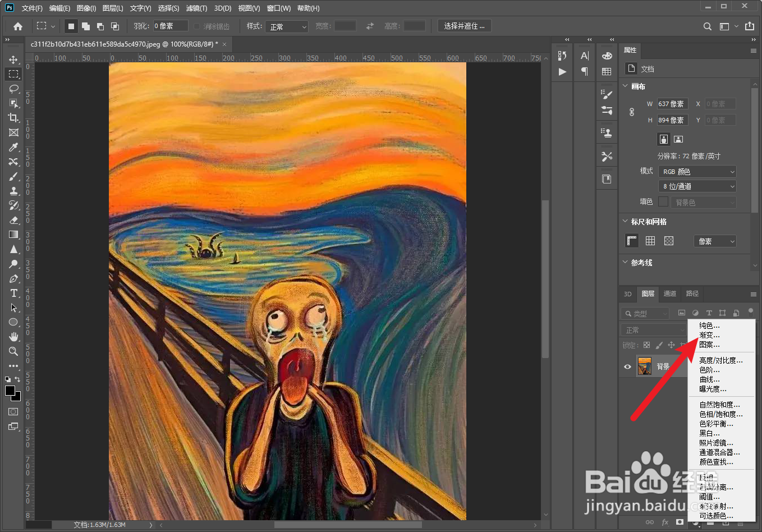
Task: Select the Brush tool
Action: [14, 176]
